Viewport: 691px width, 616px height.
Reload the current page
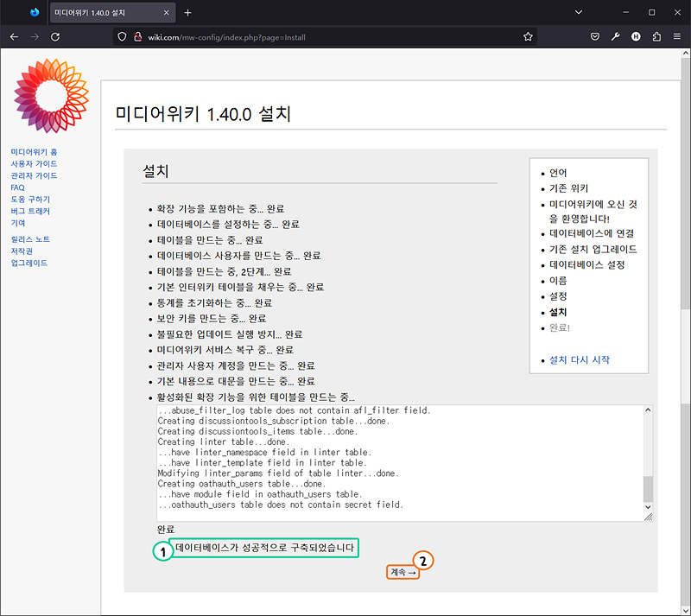point(55,37)
